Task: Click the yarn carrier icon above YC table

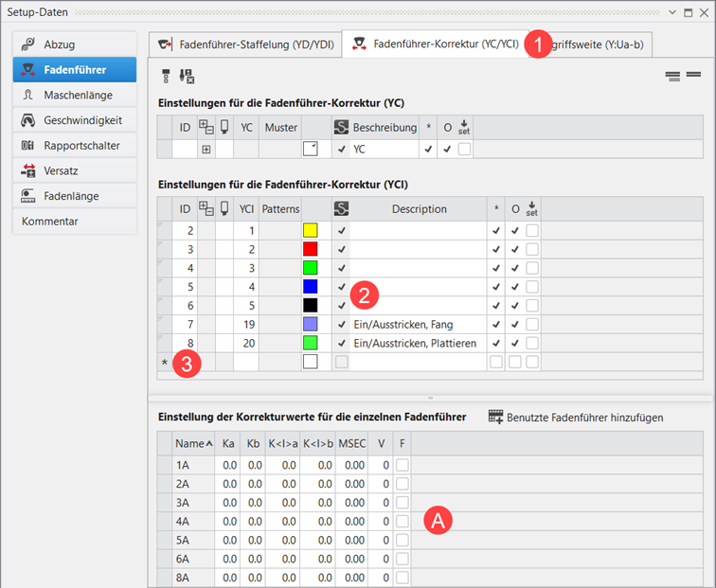Action: 165,76
